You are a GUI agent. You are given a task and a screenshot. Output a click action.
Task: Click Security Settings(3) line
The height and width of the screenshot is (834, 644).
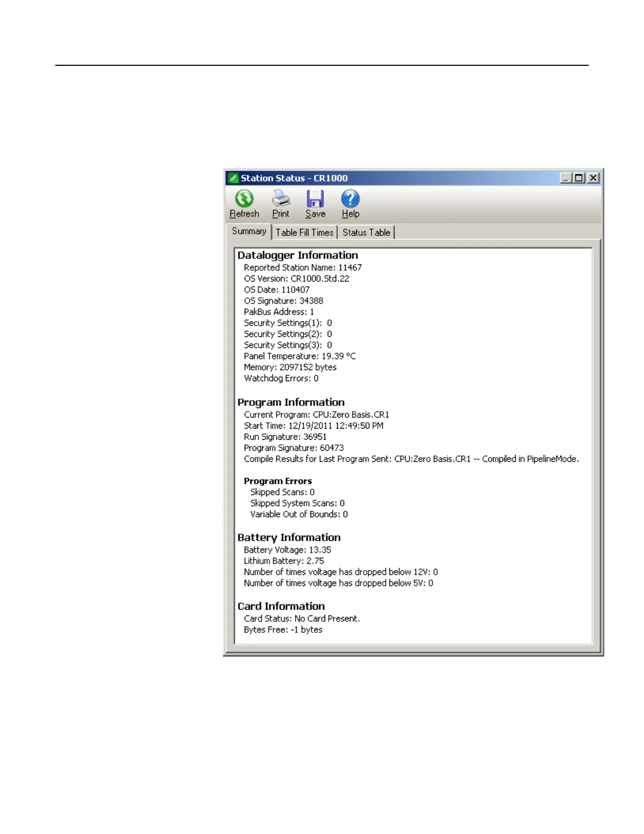coord(288,345)
